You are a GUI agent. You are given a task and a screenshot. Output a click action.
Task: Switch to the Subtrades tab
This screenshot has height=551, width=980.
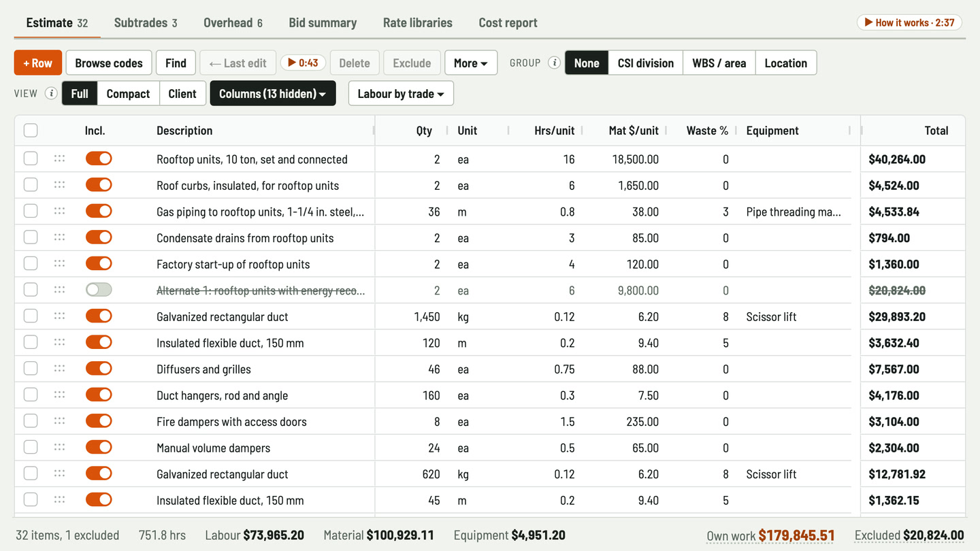click(146, 22)
